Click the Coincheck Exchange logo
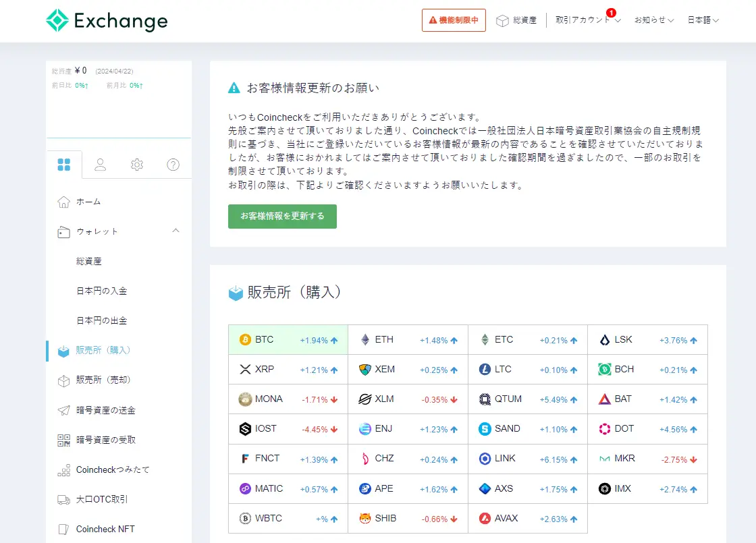The image size is (756, 543). point(107,21)
